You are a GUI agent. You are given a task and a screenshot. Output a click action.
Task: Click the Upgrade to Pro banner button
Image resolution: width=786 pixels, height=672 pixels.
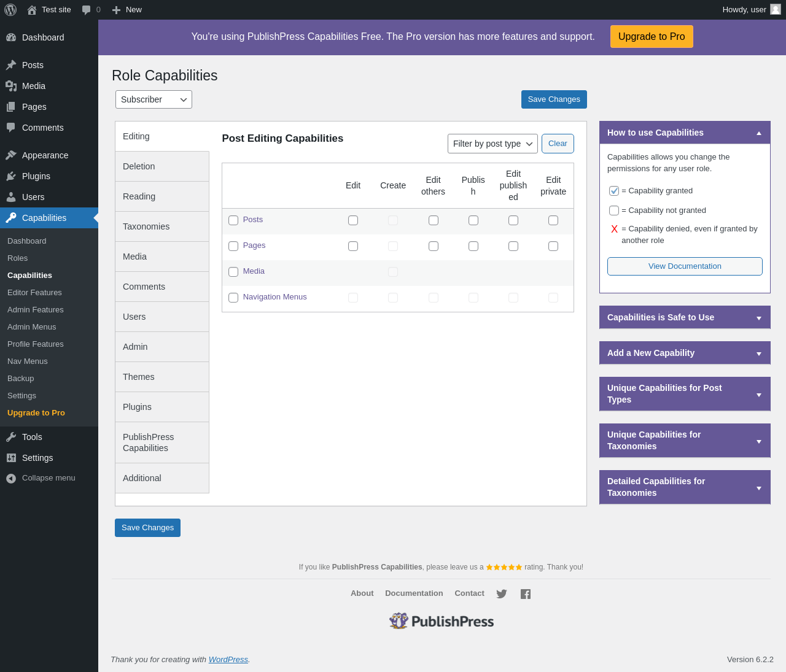pos(652,37)
